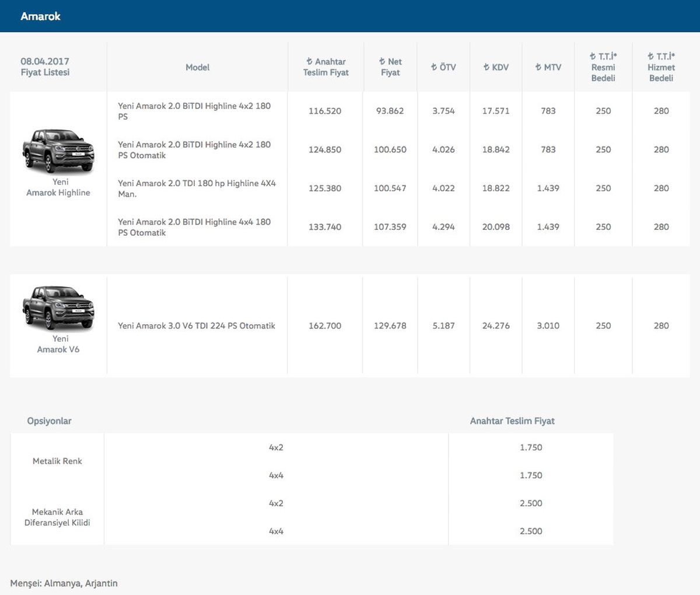Click the net price 129.678

pos(390,325)
